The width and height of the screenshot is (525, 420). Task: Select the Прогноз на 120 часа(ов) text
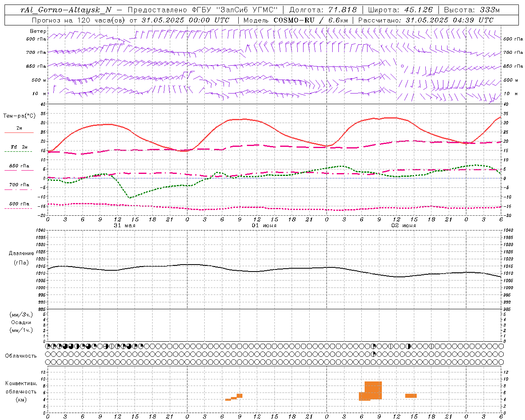79,20
